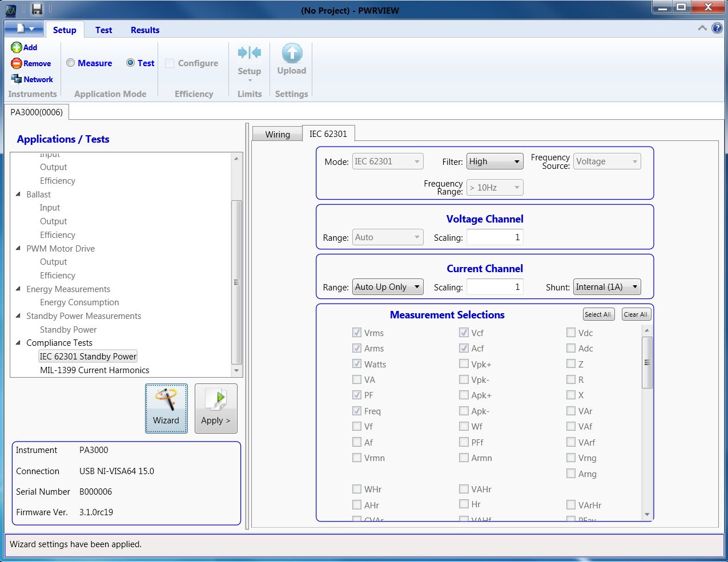Enable the VA measurement checkbox
Screen dimensions: 728x562
coord(357,379)
